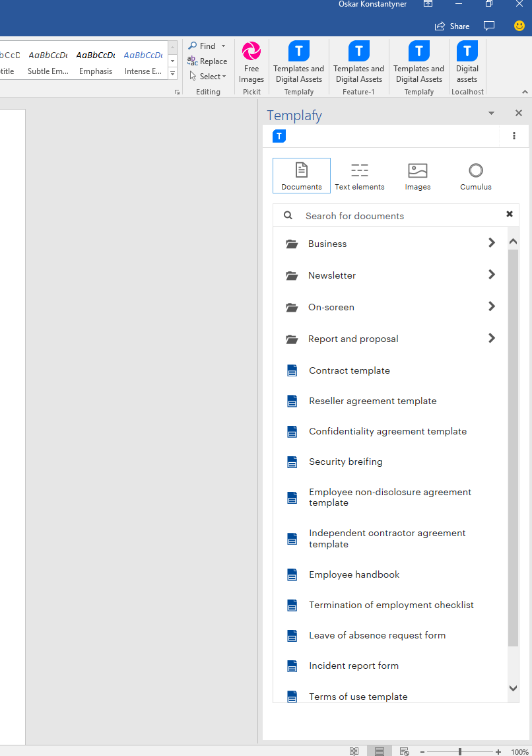
Task: Open Templafy task pane options dropdown arrow
Action: [x=491, y=114]
